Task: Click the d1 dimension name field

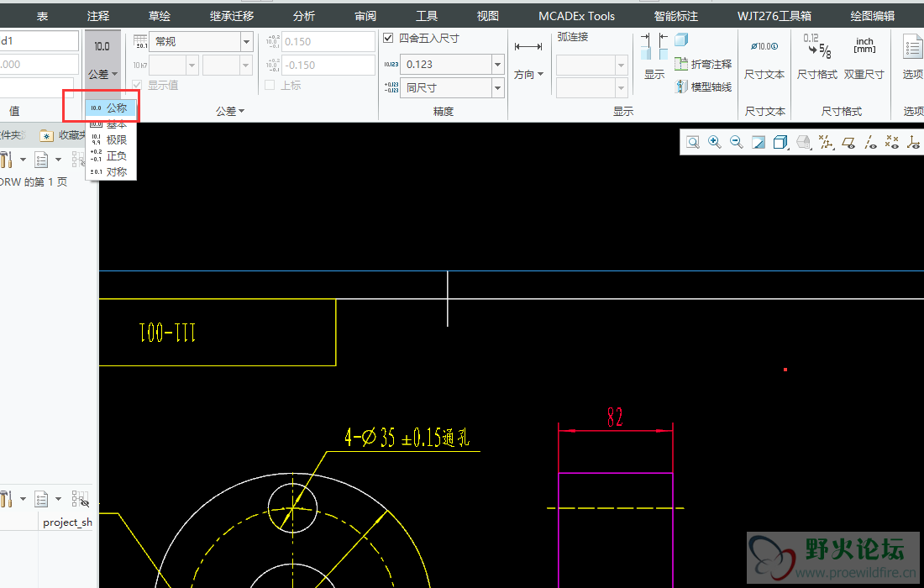Action: pyautogui.click(x=39, y=40)
